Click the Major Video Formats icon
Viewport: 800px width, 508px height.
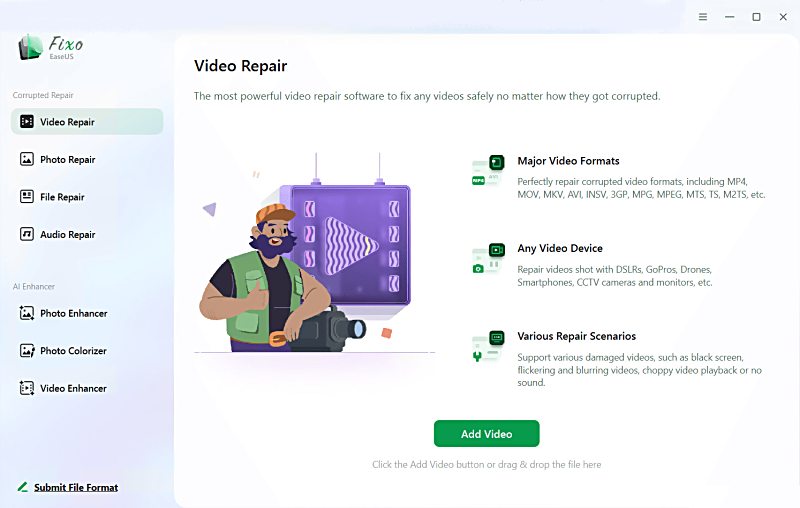coord(488,170)
